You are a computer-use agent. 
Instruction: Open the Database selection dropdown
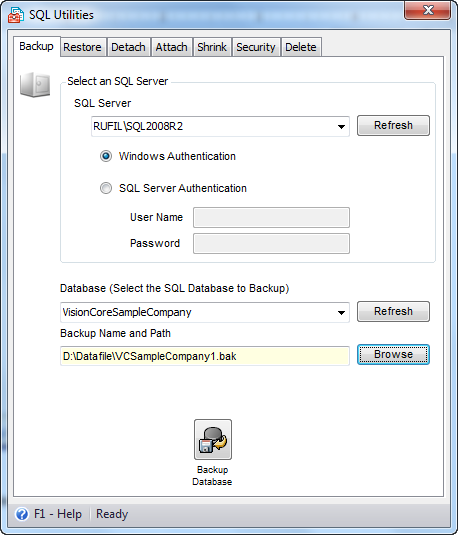[341, 312]
